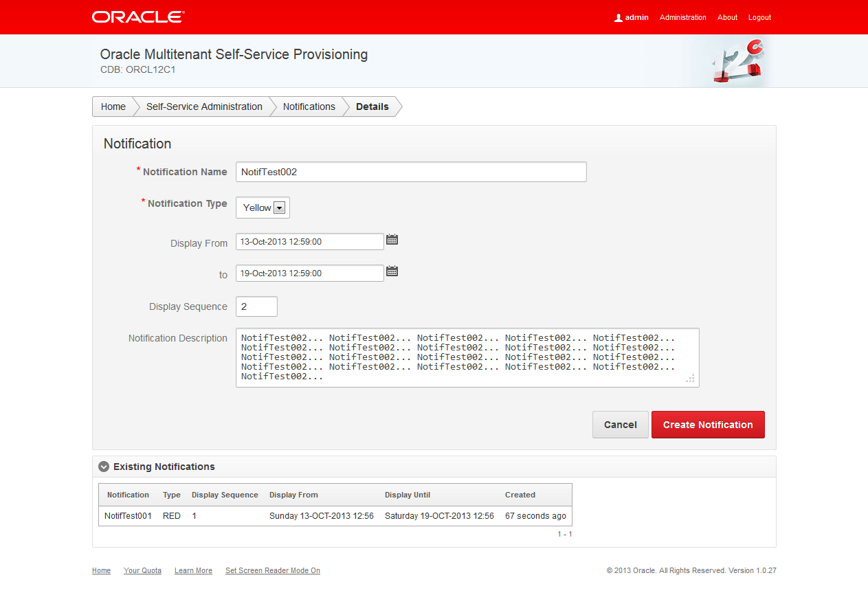This screenshot has width=868, height=593.
Task: Click the Existing Notifications heading text
Action: click(164, 467)
